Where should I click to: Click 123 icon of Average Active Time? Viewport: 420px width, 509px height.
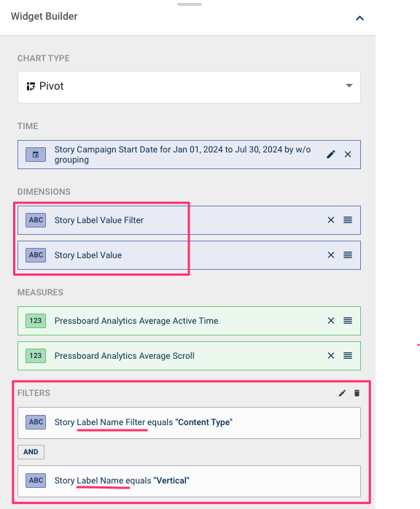[x=36, y=321]
